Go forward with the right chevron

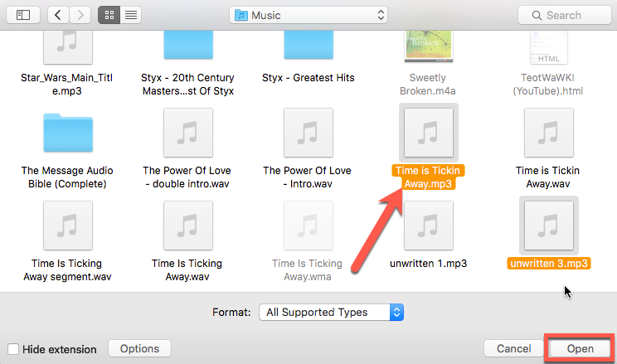click(x=80, y=15)
